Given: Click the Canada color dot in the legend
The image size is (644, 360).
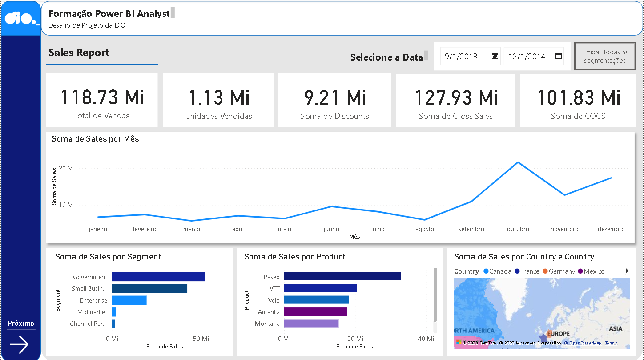Looking at the screenshot, I should click(486, 271).
